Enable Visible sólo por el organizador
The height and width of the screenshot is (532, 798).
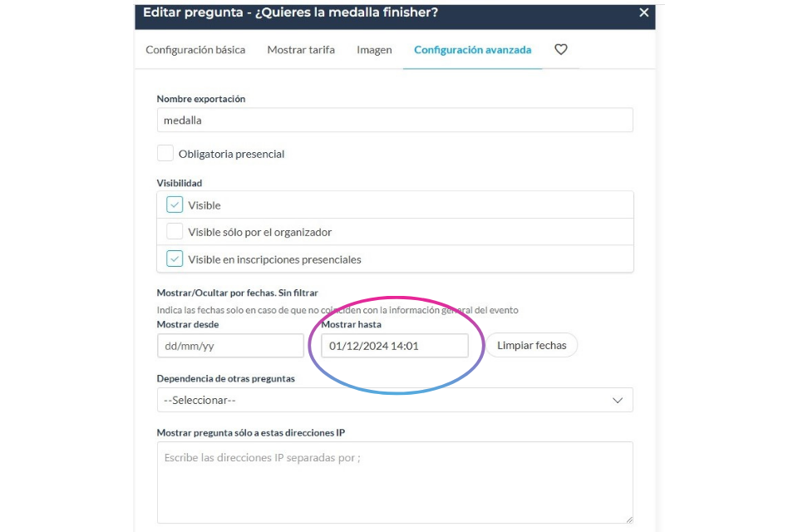(x=175, y=232)
